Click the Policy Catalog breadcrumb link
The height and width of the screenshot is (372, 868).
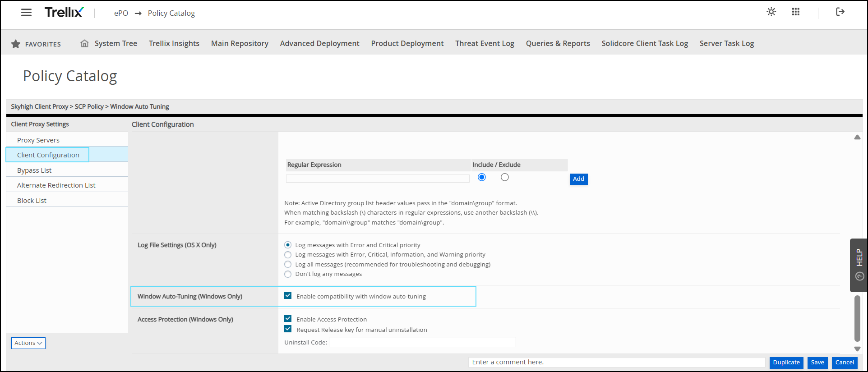pos(171,13)
